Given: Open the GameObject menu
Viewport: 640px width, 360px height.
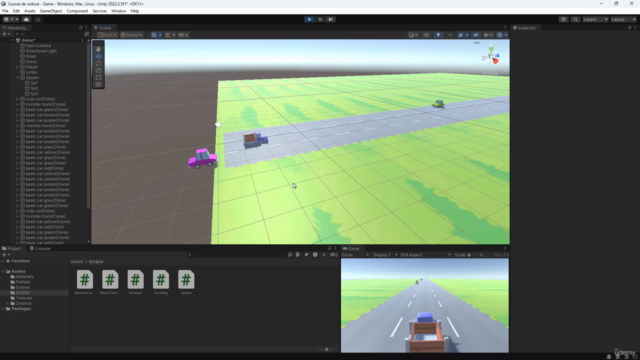Looking at the screenshot, I should (51, 11).
